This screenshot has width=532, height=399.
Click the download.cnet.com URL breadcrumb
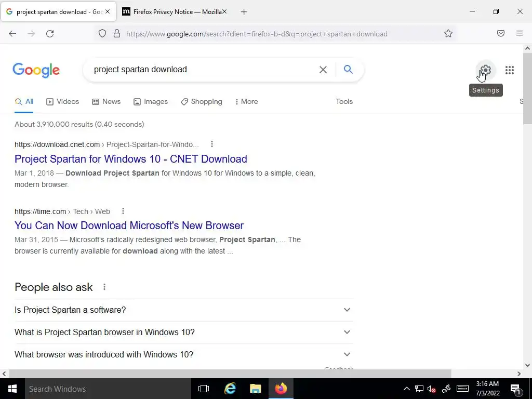tap(107, 144)
